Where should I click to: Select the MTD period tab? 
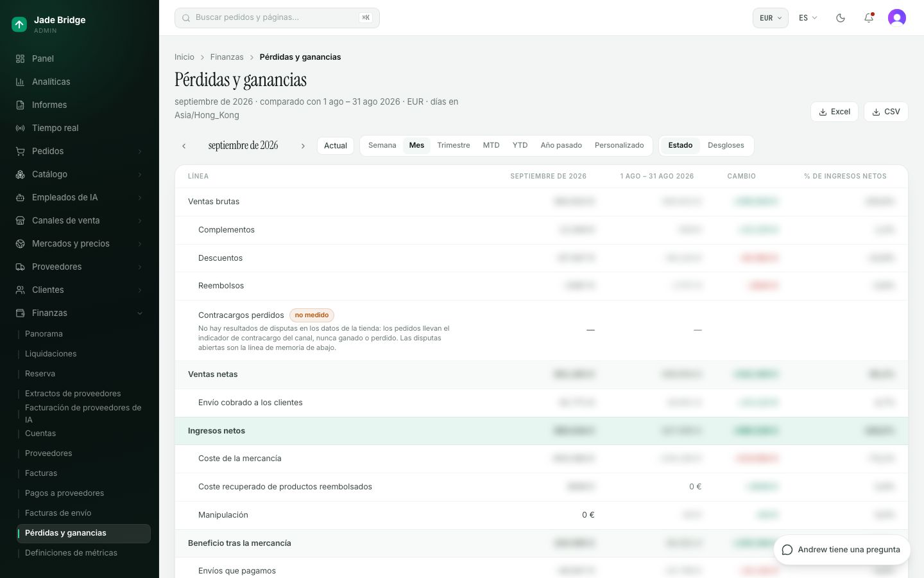491,145
